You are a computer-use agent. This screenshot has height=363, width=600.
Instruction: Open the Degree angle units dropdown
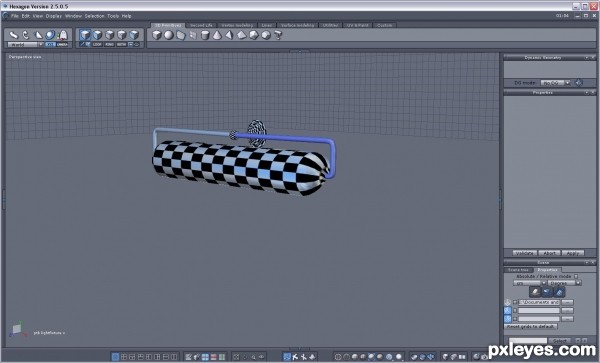tap(578, 283)
